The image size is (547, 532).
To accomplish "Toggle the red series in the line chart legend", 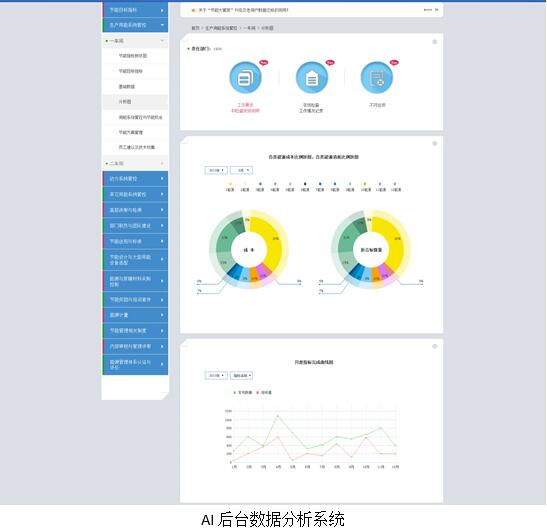I will point(264,392).
